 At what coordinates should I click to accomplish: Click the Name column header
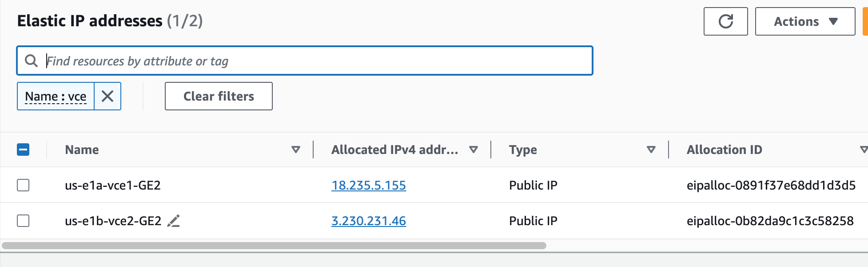point(82,150)
